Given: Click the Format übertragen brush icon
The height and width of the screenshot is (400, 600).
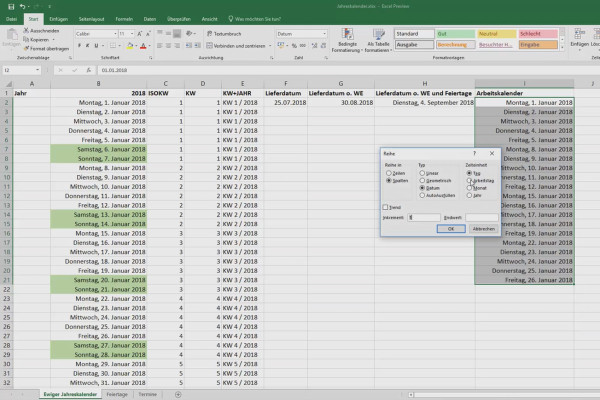Looking at the screenshot, I should 26,49.
